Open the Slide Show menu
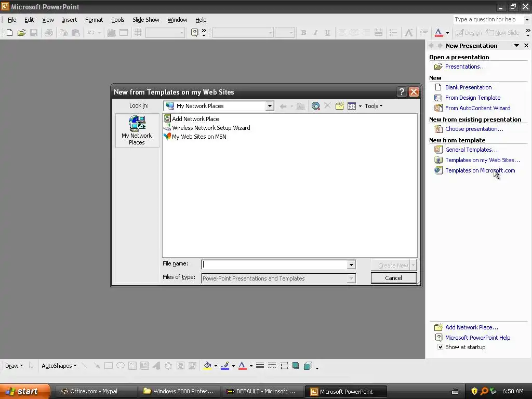The height and width of the screenshot is (399, 532). [x=146, y=20]
